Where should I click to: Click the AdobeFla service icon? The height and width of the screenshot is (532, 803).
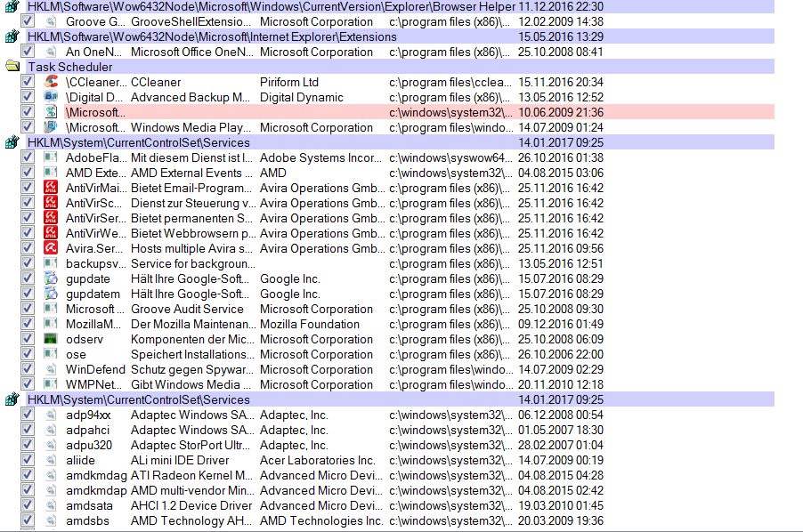tap(51, 157)
